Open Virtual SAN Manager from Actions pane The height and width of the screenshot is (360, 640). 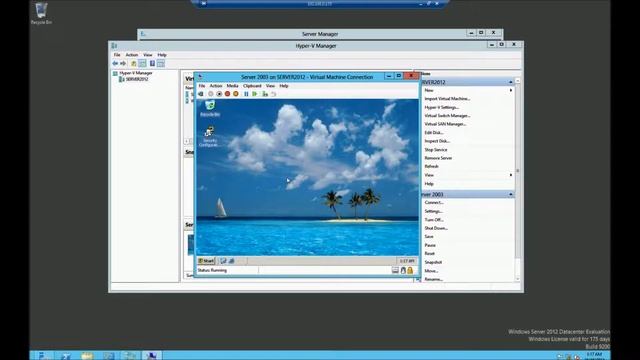445,124
